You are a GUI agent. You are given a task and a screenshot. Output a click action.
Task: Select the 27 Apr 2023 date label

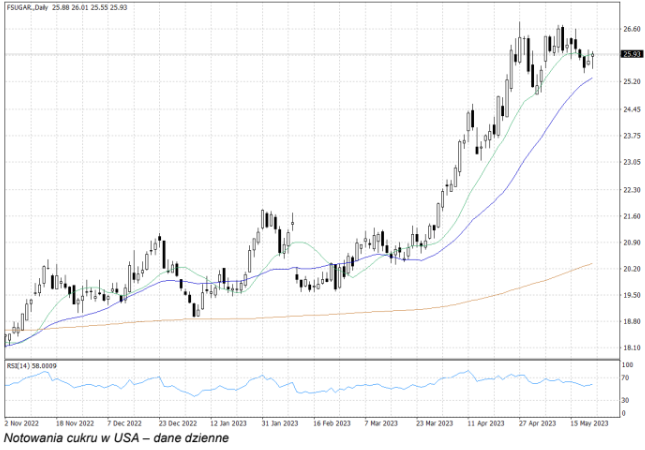[x=537, y=423]
